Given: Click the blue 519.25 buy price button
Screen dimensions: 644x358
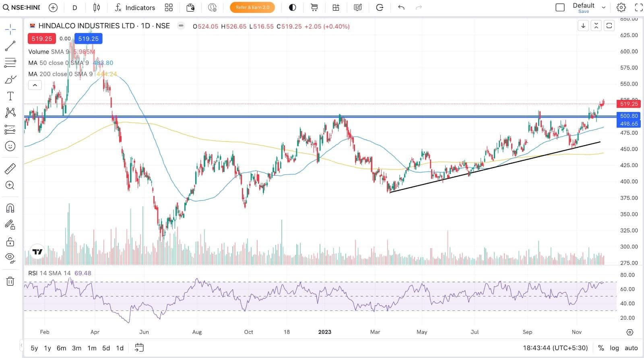Looking at the screenshot, I should coord(89,39).
